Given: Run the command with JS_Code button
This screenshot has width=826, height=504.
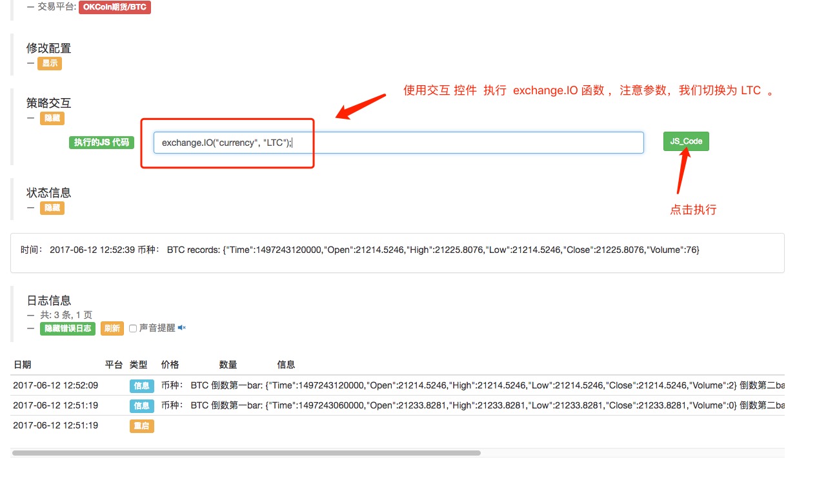Looking at the screenshot, I should click(686, 141).
